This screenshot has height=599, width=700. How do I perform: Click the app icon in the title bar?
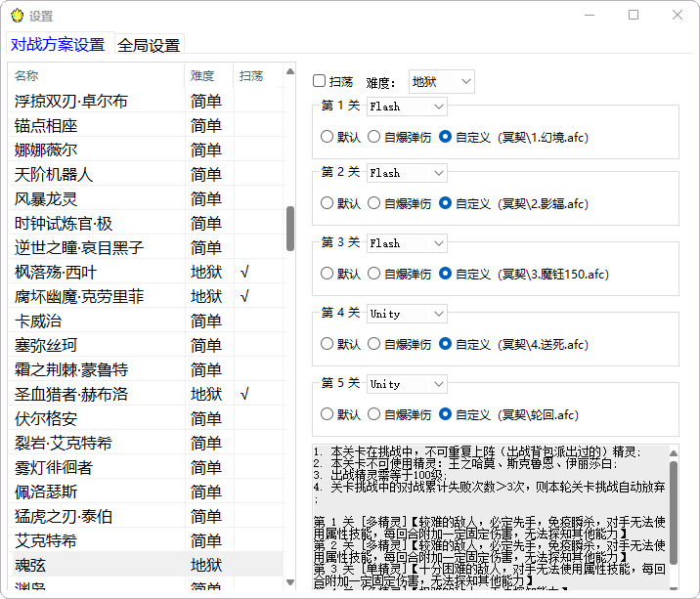pos(17,16)
